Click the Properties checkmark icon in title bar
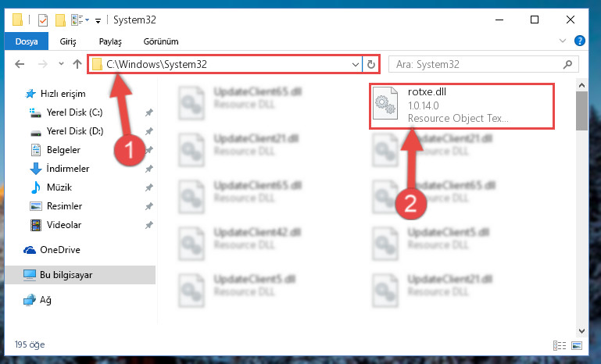The height and width of the screenshot is (364, 601). [43, 20]
